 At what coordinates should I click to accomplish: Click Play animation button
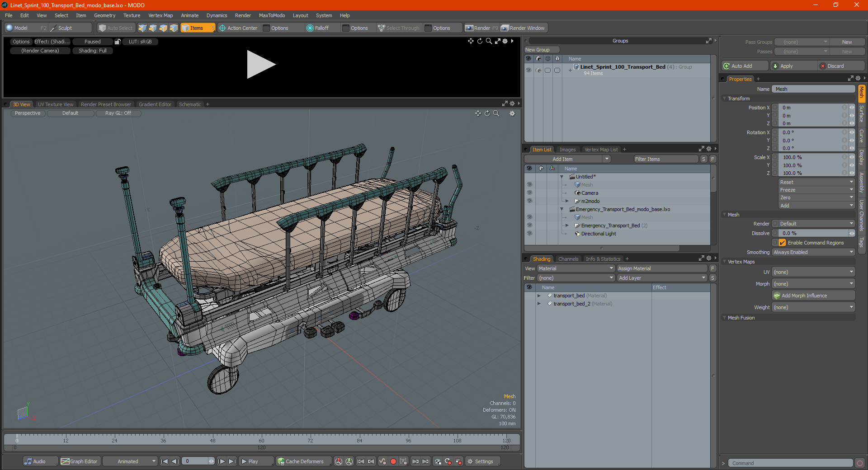click(256, 461)
